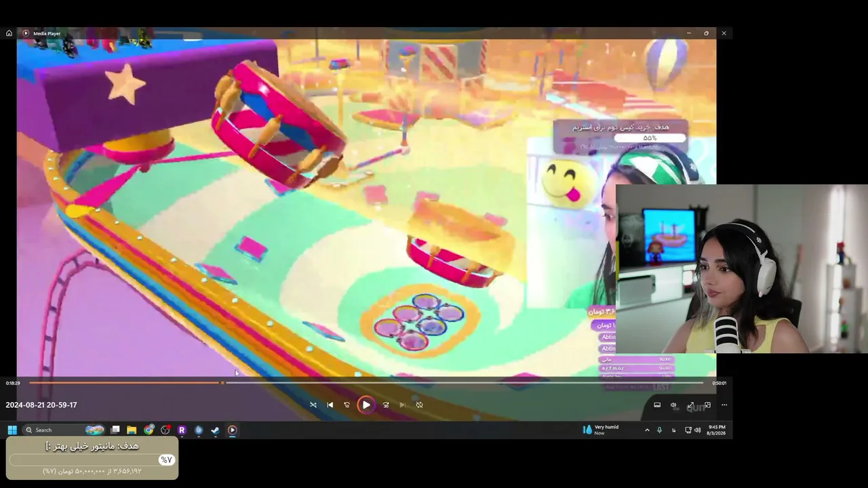Open the Windows Start menu
This screenshot has height=488, width=868.
12,430
